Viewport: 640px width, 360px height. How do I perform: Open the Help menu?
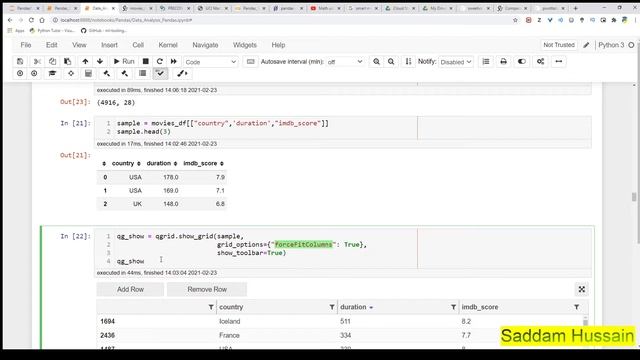click(278, 45)
